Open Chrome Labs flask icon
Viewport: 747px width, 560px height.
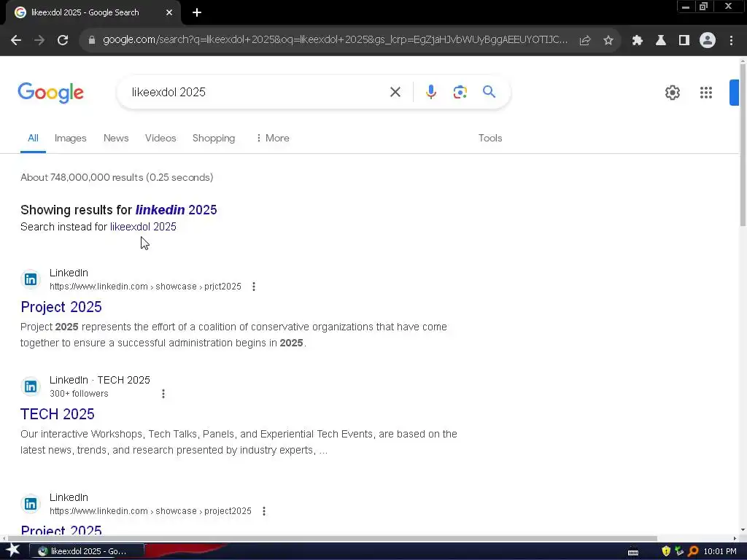661,41
